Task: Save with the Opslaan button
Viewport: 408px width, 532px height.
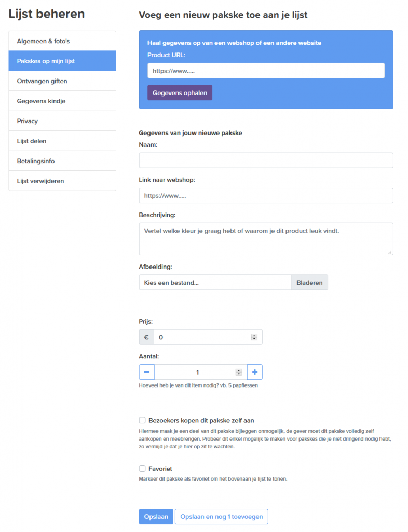Action: tap(156, 517)
